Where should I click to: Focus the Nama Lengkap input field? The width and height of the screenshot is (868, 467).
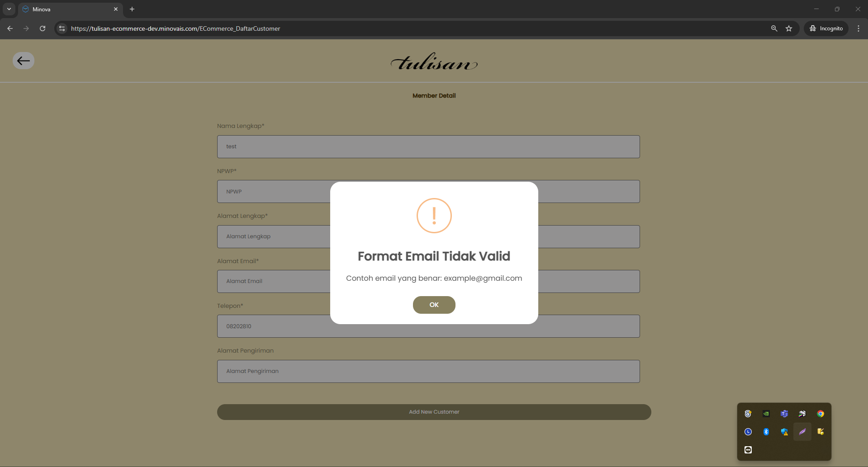pos(428,146)
